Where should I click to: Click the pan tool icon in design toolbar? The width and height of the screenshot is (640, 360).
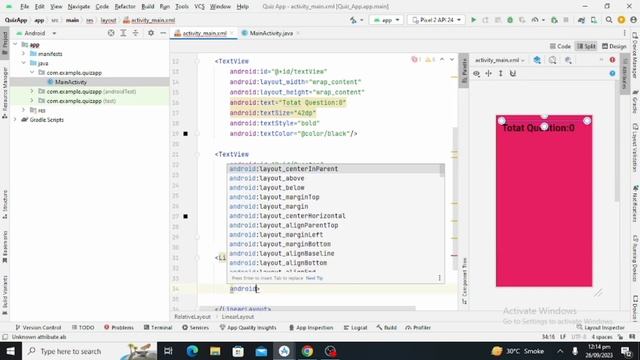click(x=489, y=73)
